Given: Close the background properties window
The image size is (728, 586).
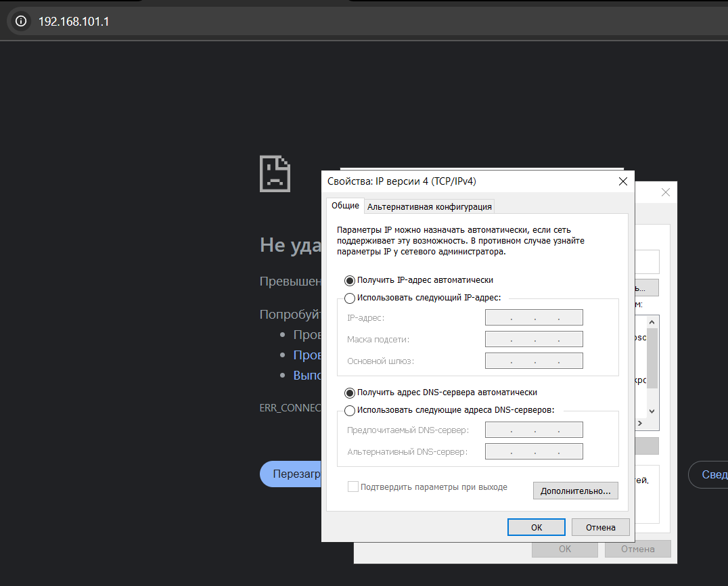Looking at the screenshot, I should pyautogui.click(x=665, y=193).
